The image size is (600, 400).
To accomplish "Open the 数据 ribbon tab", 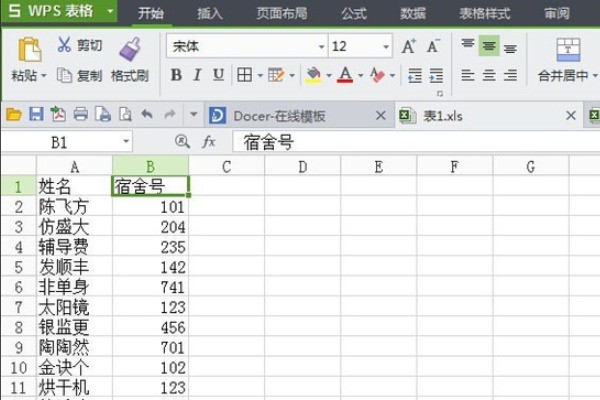I will tap(413, 13).
